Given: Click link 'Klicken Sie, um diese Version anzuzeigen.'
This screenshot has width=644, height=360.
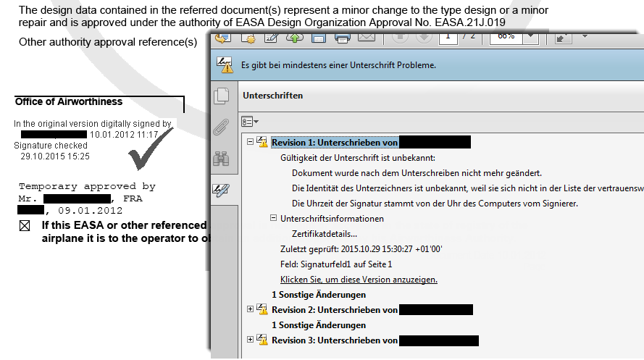Looking at the screenshot, I should (359, 280).
